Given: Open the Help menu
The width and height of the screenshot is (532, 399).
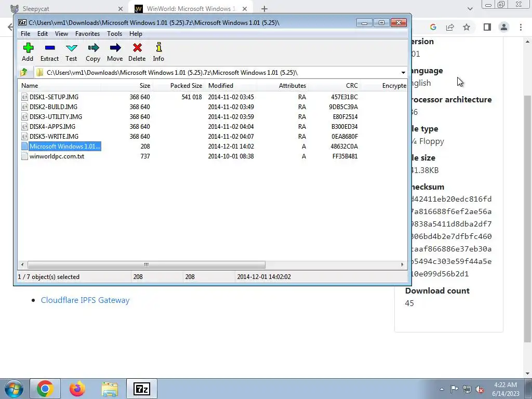Looking at the screenshot, I should pos(136,34).
